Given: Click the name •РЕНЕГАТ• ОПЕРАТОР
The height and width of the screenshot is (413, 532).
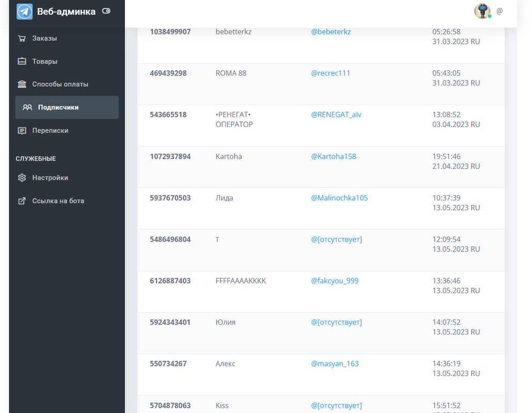Looking at the screenshot, I should pyautogui.click(x=234, y=119).
